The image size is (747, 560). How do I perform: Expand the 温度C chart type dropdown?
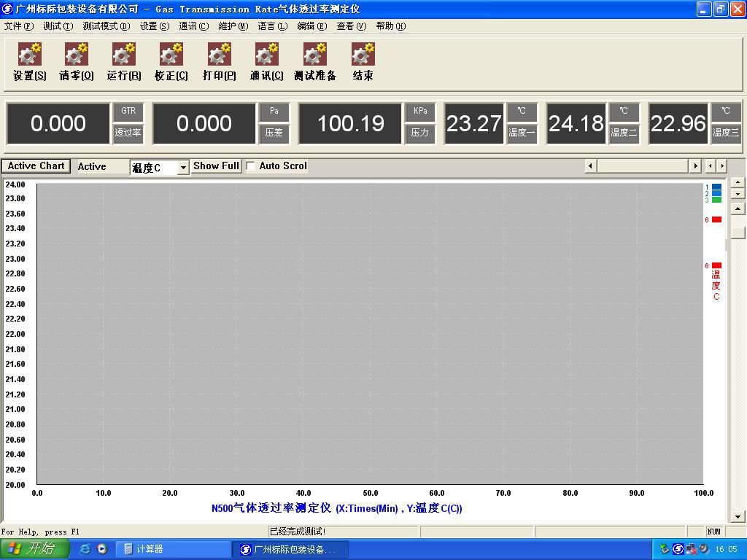183,168
